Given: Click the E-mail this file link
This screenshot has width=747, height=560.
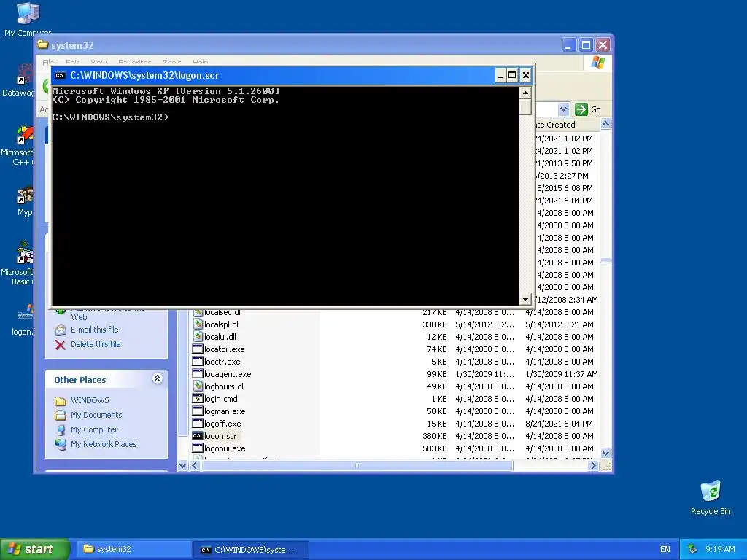Looking at the screenshot, I should pos(94,330).
